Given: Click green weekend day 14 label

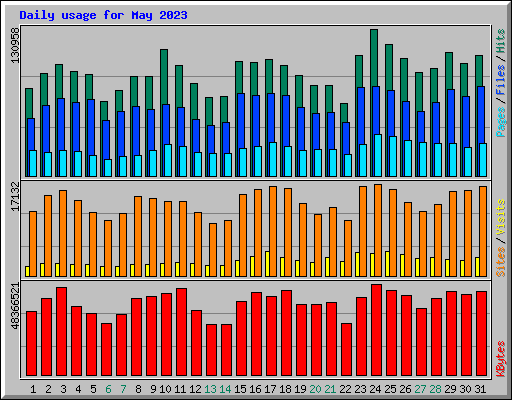Looking at the screenshot, I should click(225, 389).
